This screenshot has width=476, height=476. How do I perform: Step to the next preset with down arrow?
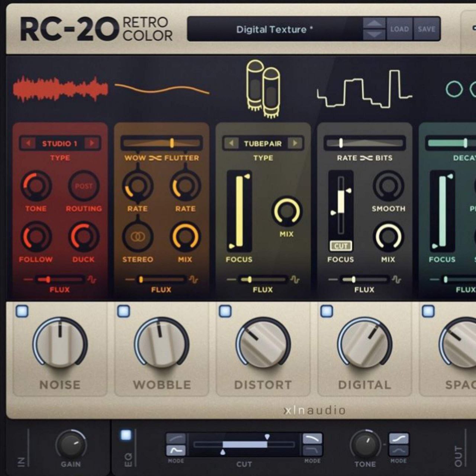(374, 35)
